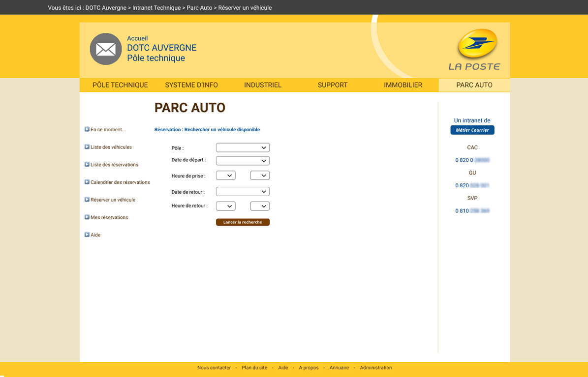Expand the Date de retour dropdown
Screen dimensions: 588x377
tap(243, 192)
